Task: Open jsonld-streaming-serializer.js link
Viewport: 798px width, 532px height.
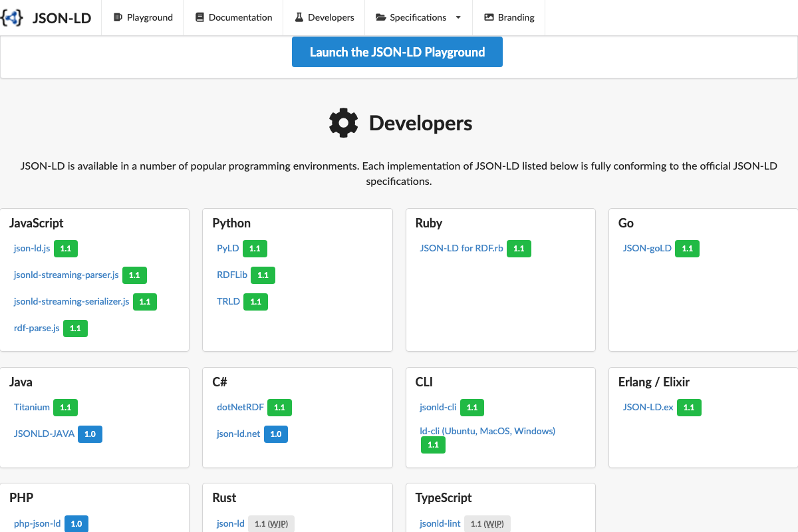Action: tap(71, 301)
